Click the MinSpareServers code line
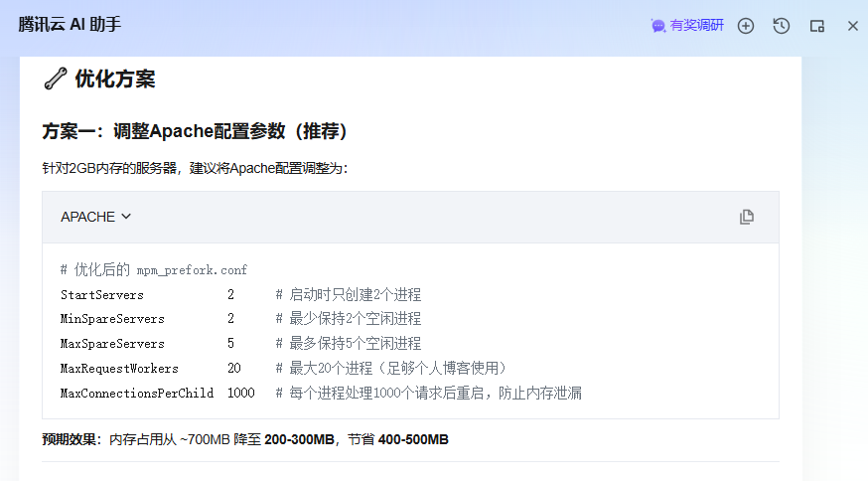 click(x=112, y=319)
